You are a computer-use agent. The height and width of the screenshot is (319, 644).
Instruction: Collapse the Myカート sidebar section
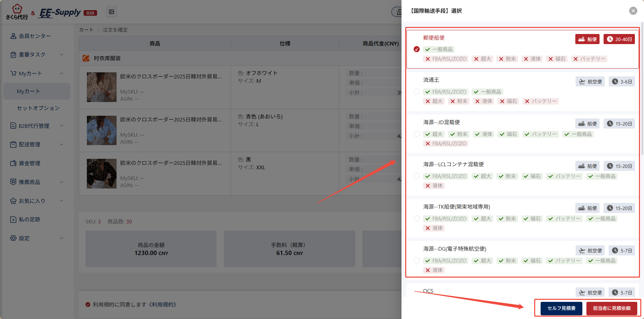[x=62, y=73]
